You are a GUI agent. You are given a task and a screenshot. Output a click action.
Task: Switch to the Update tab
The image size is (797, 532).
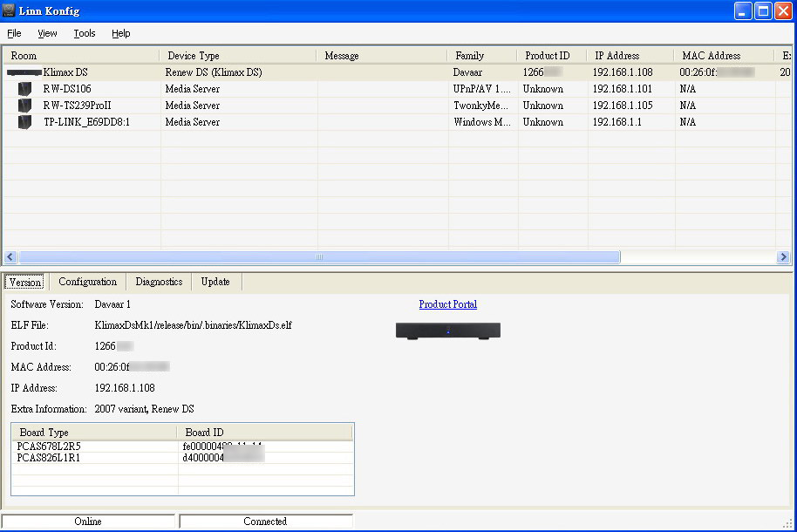[x=215, y=282]
